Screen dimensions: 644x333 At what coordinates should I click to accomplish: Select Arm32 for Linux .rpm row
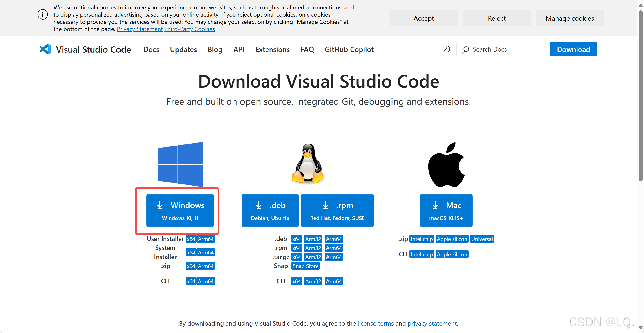313,248
